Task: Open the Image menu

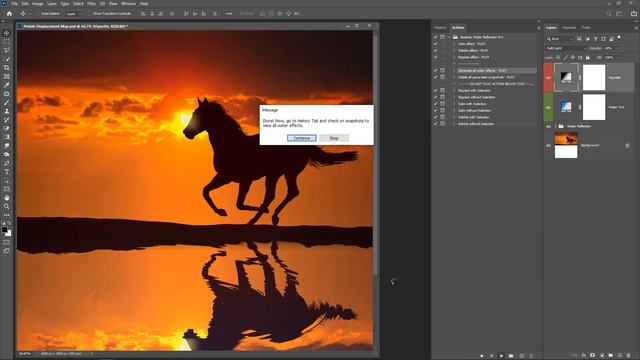Action: 38,4
